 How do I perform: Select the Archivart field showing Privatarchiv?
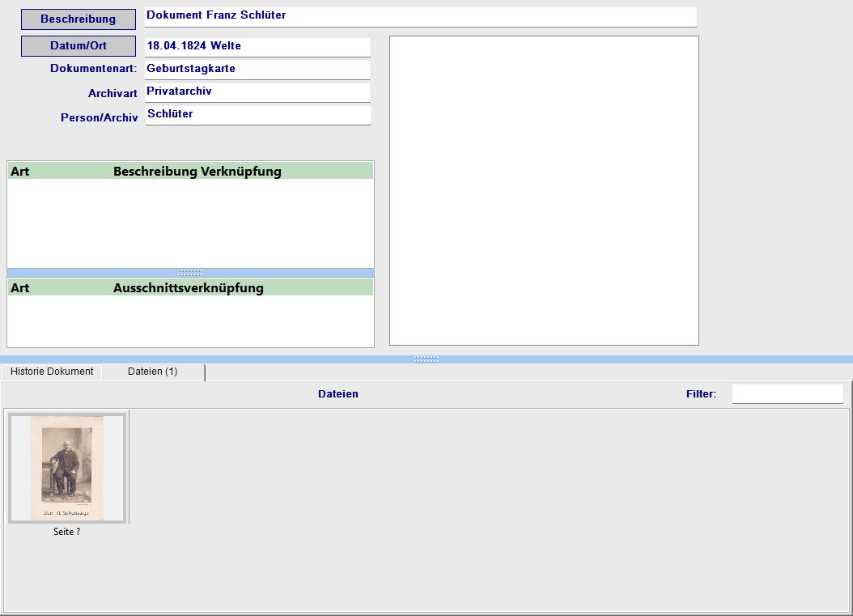(257, 92)
